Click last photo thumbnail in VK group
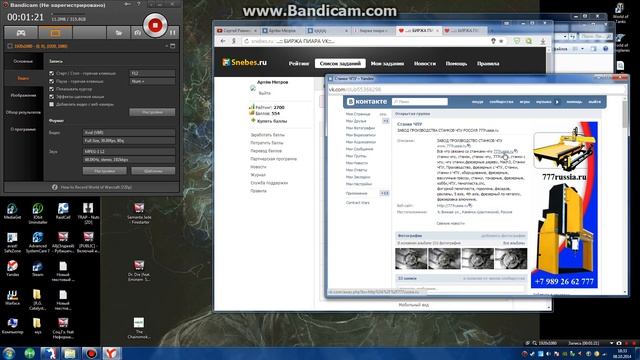The image size is (640, 360). pyautogui.click(x=511, y=258)
